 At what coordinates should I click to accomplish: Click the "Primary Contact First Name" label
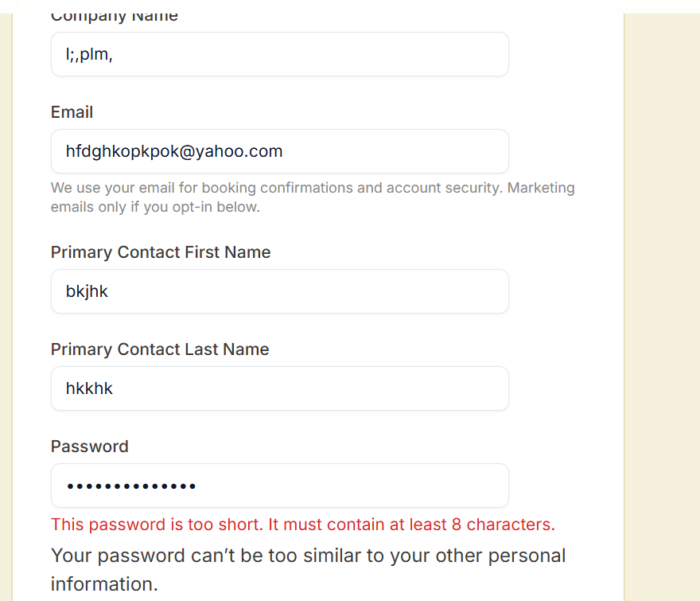[x=161, y=252]
